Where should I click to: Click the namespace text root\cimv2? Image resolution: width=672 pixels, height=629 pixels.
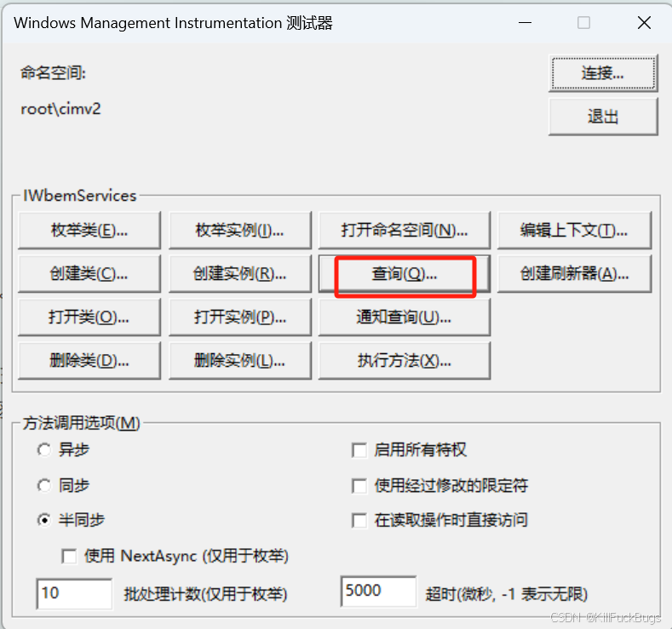click(60, 109)
